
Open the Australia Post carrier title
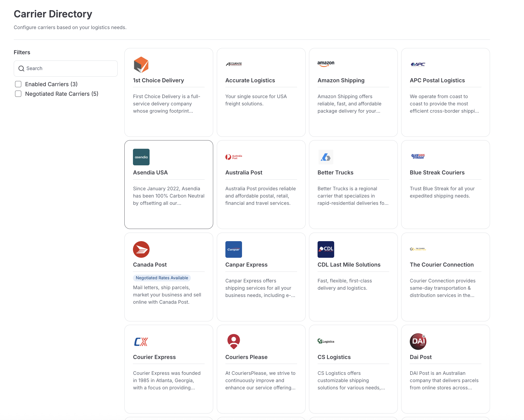pos(244,173)
